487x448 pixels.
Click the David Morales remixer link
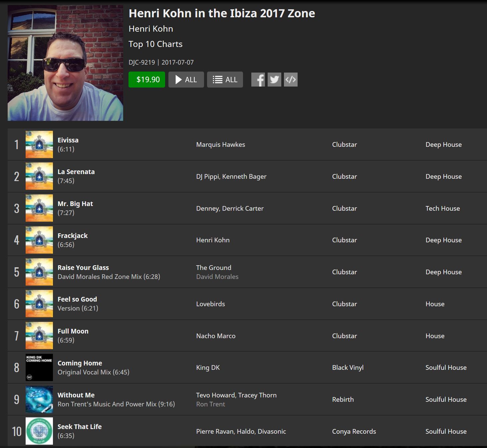point(217,277)
